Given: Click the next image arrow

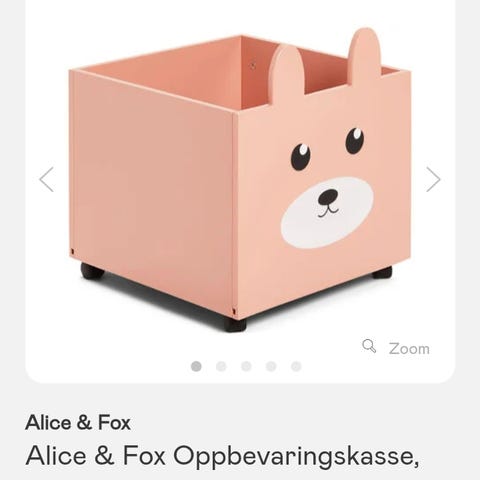Looking at the screenshot, I should (x=433, y=179).
